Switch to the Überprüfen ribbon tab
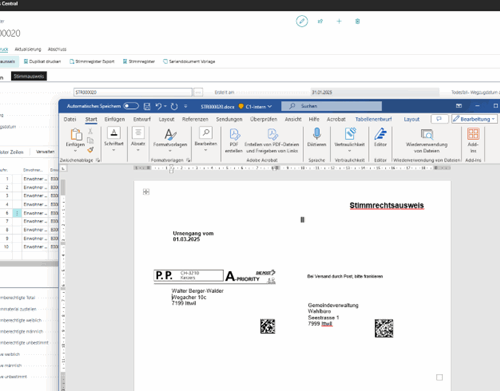Image resolution: width=500 pixels, height=391 pixels. tap(264, 119)
